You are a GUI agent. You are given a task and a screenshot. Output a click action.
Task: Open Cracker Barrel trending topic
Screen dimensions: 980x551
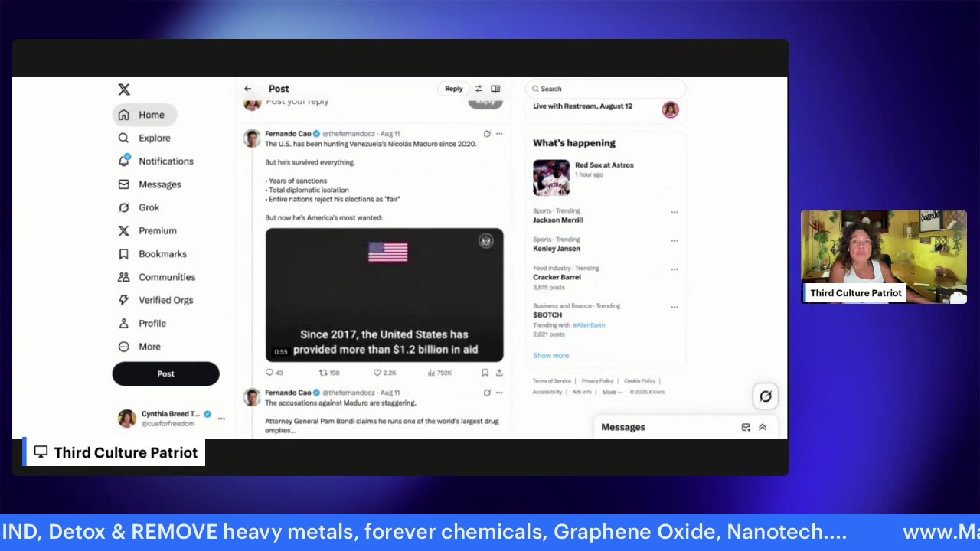557,277
